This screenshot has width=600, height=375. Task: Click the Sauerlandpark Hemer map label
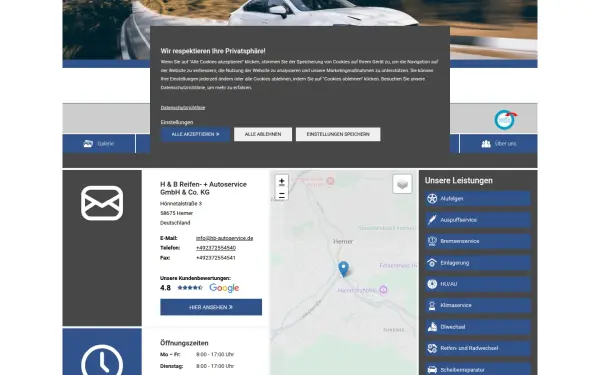point(386,228)
